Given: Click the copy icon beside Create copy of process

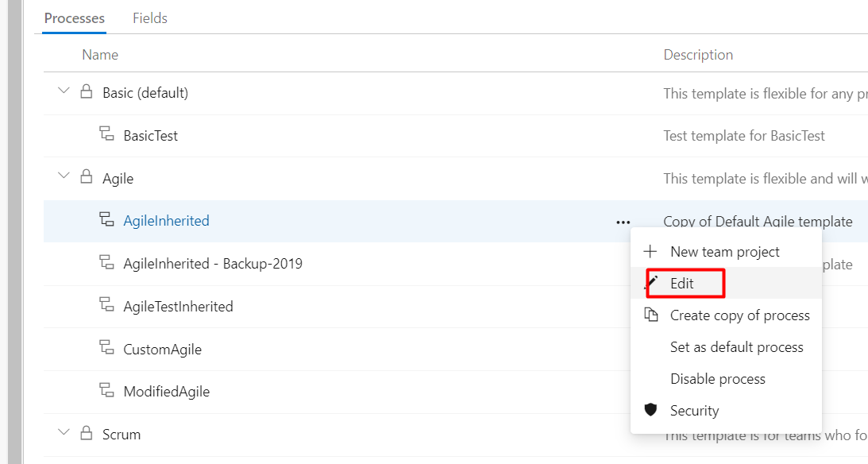Looking at the screenshot, I should coord(651,315).
